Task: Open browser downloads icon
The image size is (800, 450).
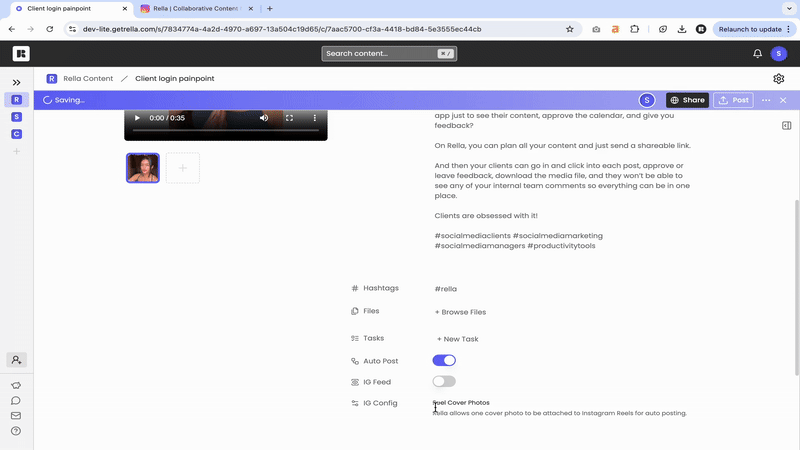Action: pyautogui.click(x=682, y=29)
